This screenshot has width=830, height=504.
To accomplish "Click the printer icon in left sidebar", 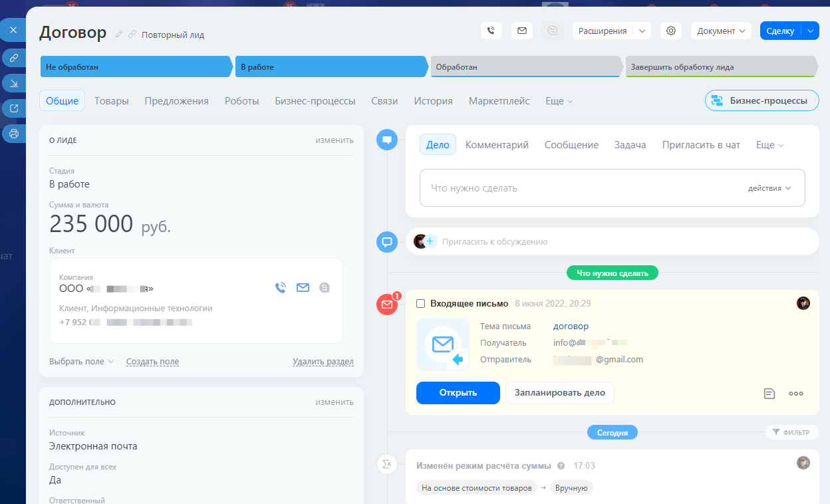I will tap(13, 134).
